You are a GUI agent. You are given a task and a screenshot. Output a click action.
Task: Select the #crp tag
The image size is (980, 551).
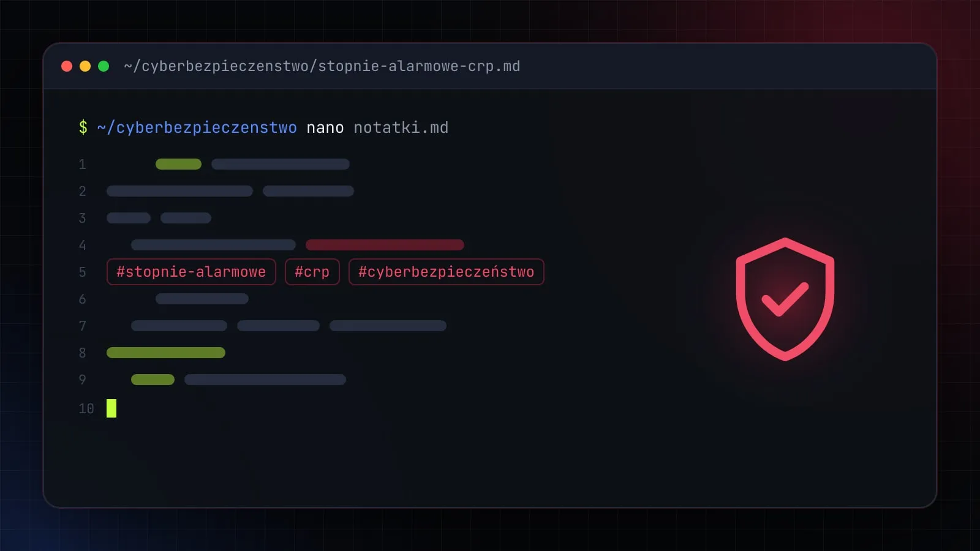(x=312, y=272)
